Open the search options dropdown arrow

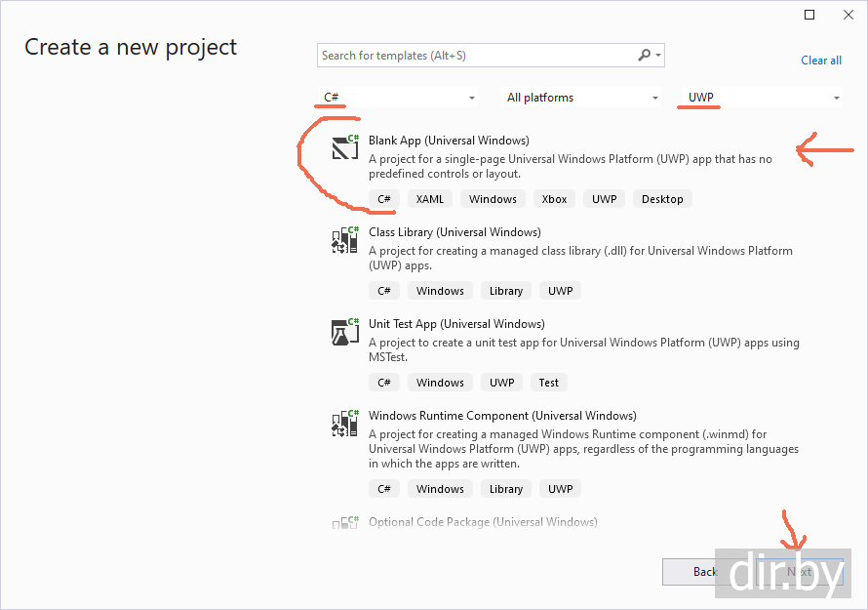[x=658, y=55]
